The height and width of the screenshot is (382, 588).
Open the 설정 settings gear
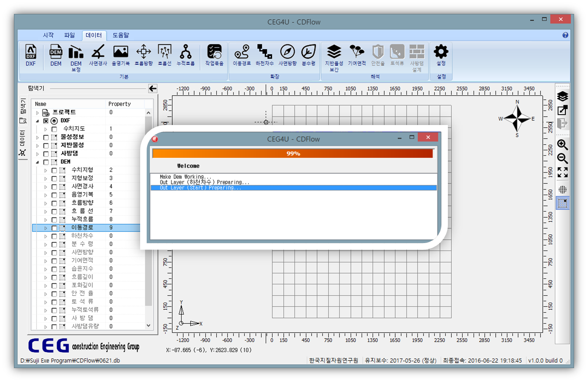click(x=441, y=56)
